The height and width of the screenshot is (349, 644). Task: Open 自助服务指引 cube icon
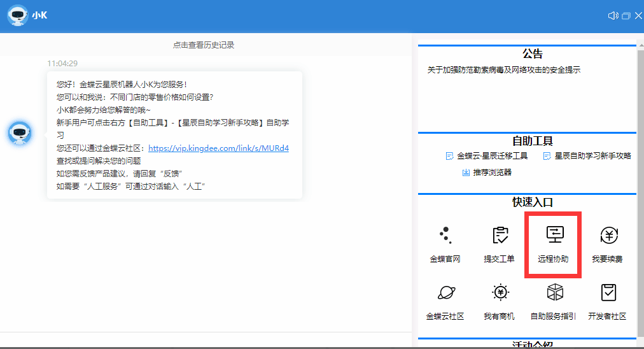555,292
